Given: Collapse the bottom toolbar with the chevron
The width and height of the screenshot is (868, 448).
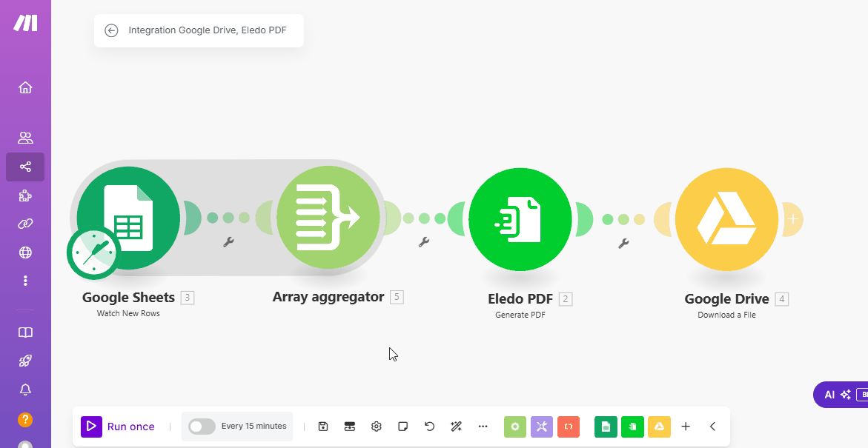Looking at the screenshot, I should tap(712, 427).
